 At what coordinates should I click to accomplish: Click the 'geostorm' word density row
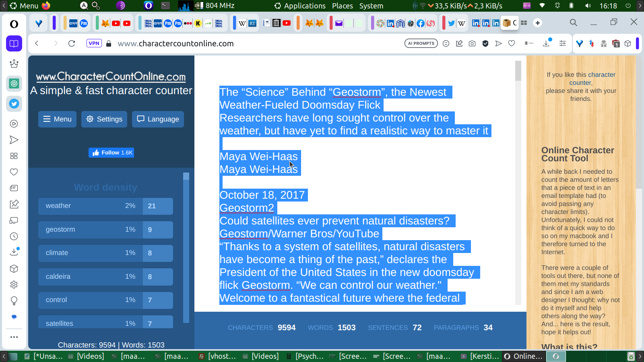[x=105, y=230]
